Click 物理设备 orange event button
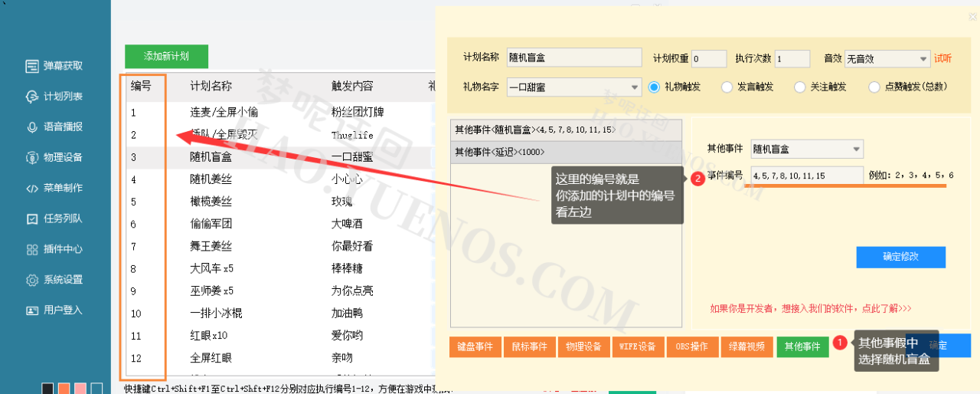This screenshot has width=980, height=394. coord(583,346)
